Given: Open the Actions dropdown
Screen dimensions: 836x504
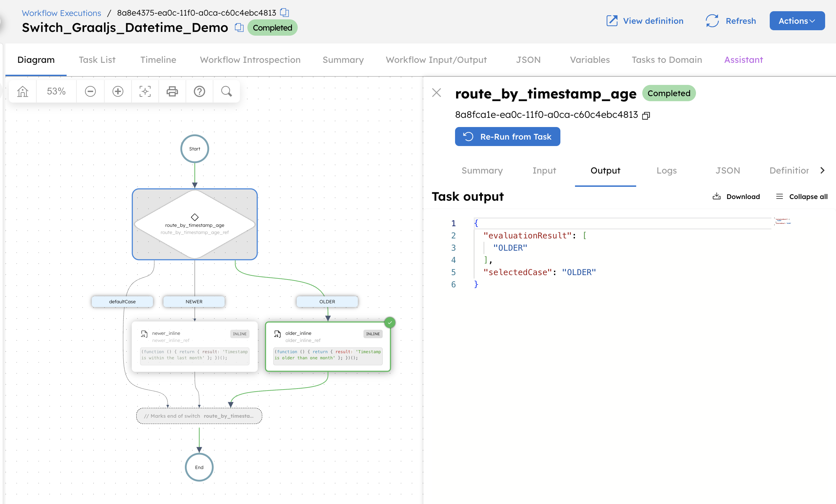Looking at the screenshot, I should click(x=797, y=21).
